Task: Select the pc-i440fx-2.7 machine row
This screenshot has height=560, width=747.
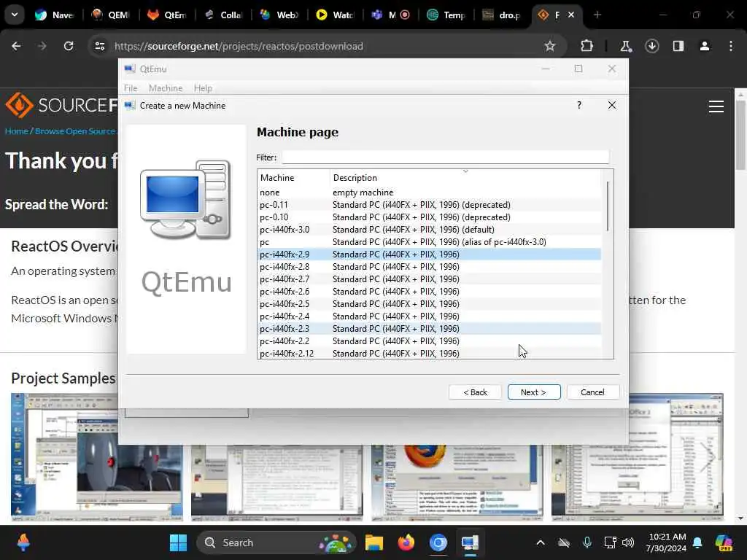Action: coord(429,279)
